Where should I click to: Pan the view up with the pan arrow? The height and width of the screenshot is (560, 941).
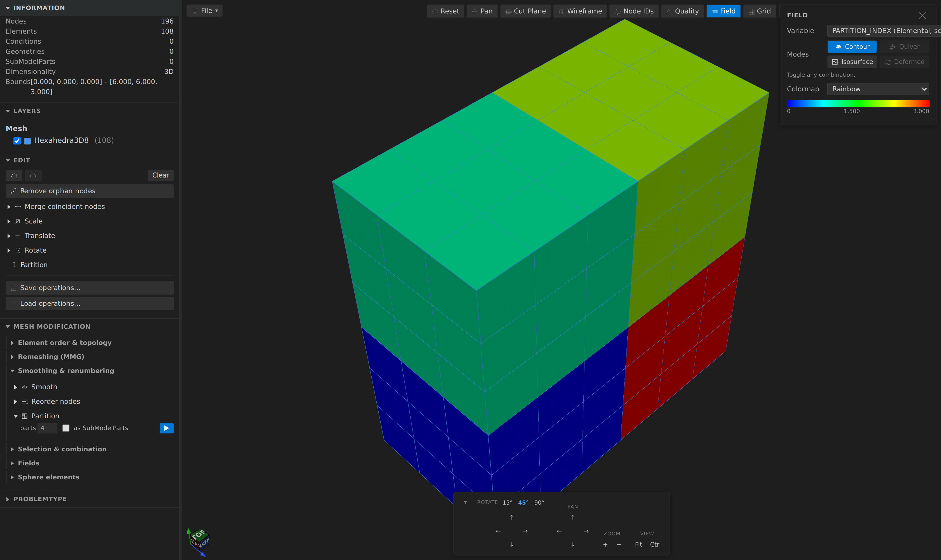pyautogui.click(x=573, y=517)
